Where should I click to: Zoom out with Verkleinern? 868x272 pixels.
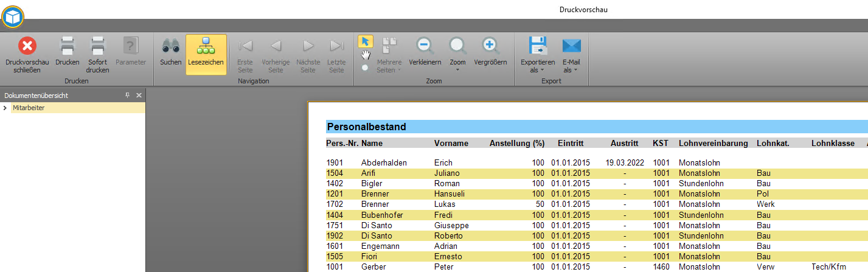tap(425, 51)
